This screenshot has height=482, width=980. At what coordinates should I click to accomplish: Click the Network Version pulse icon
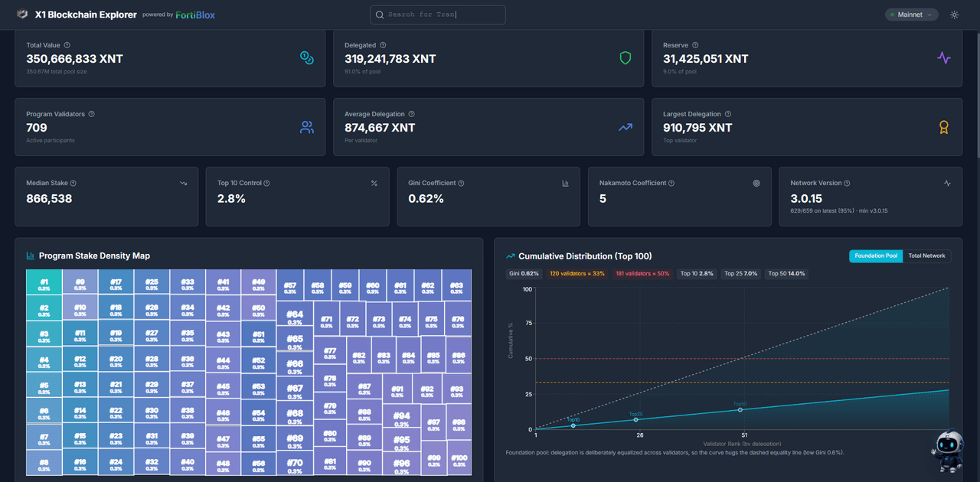(x=948, y=183)
